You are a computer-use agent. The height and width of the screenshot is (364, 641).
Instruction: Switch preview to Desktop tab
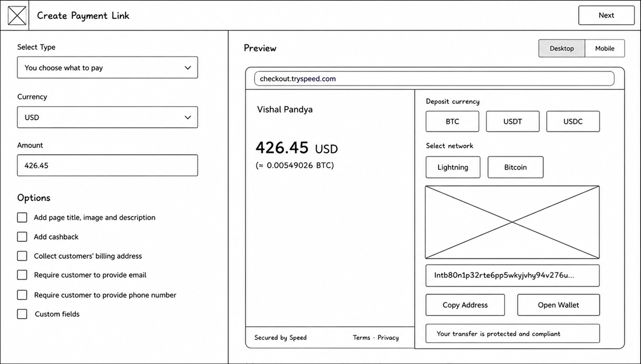pyautogui.click(x=562, y=48)
